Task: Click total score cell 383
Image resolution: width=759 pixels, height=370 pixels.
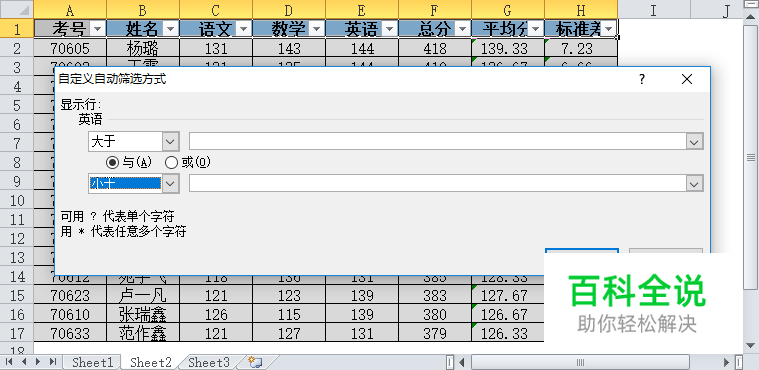Action: coord(435,295)
